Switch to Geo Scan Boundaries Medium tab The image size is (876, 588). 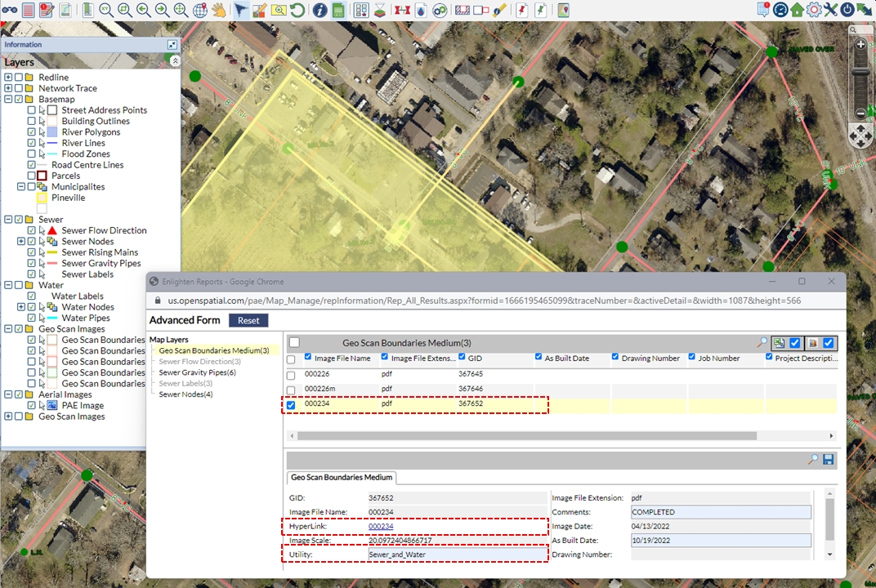(x=342, y=478)
